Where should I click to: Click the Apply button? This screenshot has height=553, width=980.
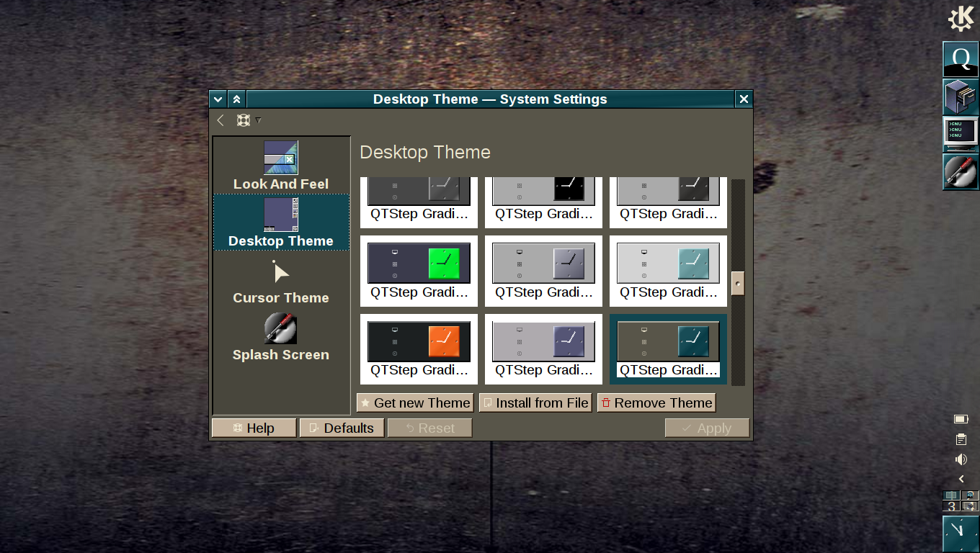[708, 428]
